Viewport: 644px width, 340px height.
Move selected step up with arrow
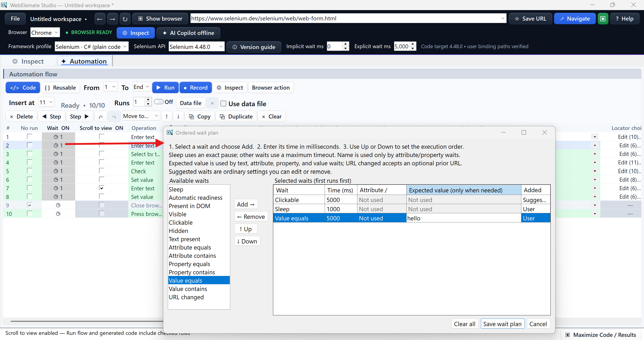[166, 117]
